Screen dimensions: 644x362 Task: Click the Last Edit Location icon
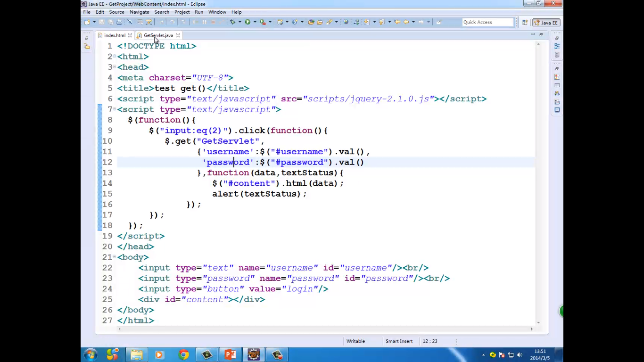[x=397, y=22]
